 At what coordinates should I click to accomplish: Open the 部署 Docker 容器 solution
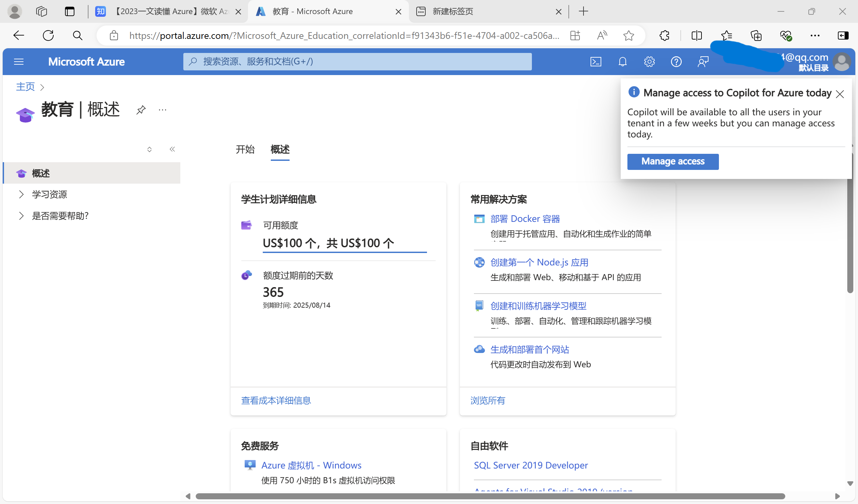(x=525, y=218)
